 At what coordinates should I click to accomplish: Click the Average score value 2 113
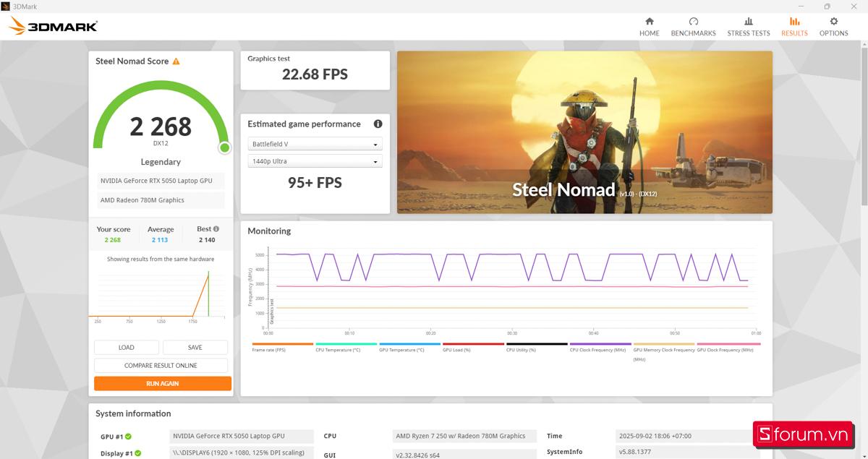tap(160, 240)
